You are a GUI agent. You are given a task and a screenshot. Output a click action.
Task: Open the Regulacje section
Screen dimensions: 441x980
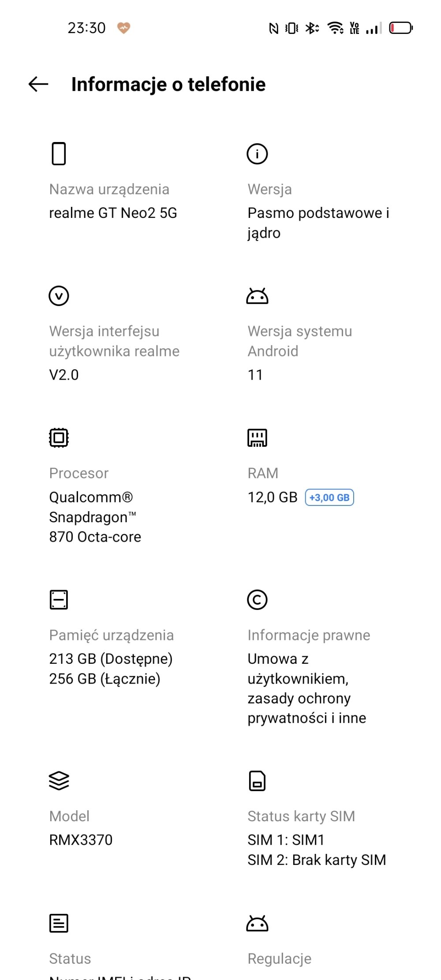tap(279, 958)
